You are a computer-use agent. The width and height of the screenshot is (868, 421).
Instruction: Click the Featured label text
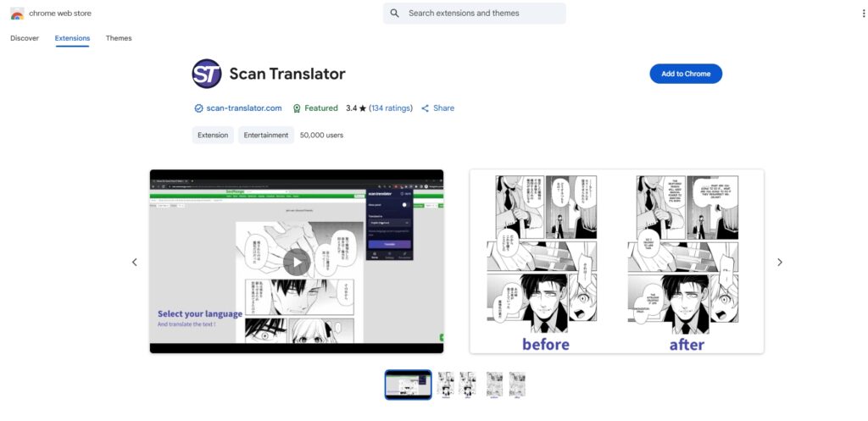321,108
